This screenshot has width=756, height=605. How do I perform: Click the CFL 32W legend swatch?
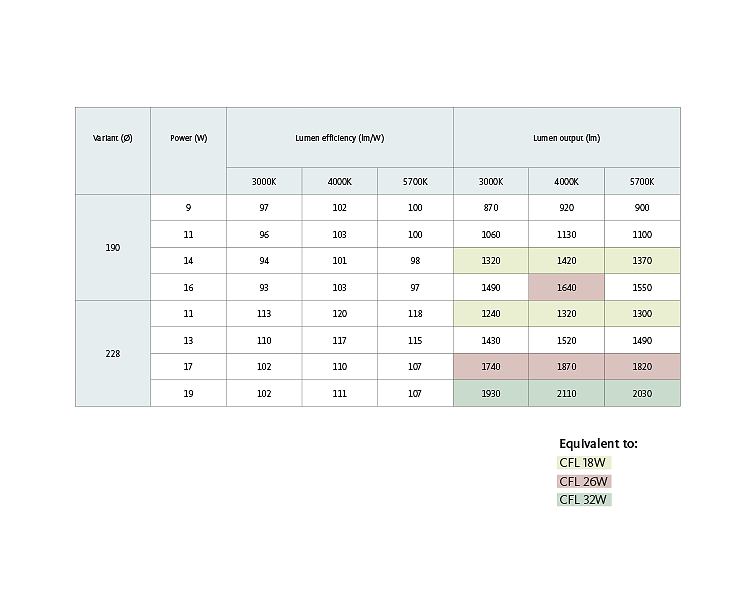point(584,499)
